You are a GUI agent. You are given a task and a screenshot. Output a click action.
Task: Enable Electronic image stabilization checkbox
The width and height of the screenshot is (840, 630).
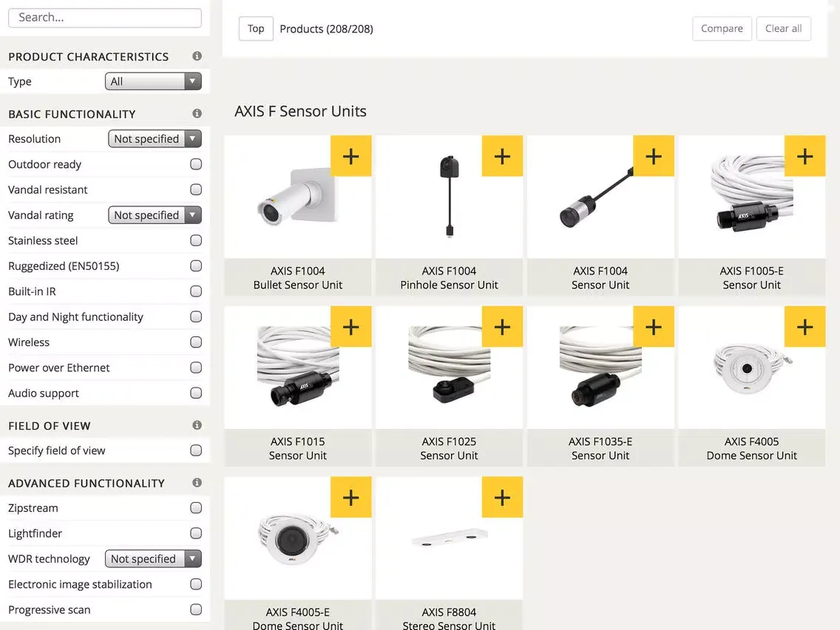[196, 584]
